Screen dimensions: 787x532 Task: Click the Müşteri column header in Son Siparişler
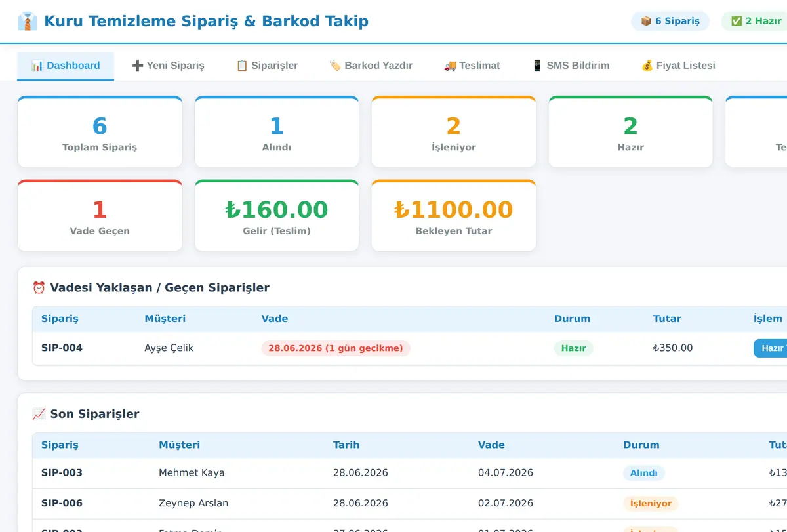[179, 445]
